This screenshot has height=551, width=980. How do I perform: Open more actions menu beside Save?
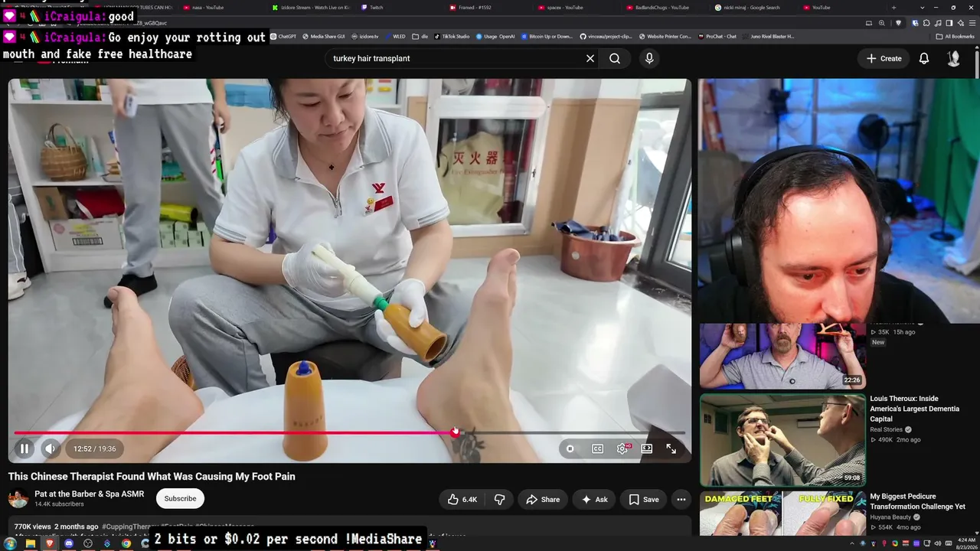(x=681, y=500)
